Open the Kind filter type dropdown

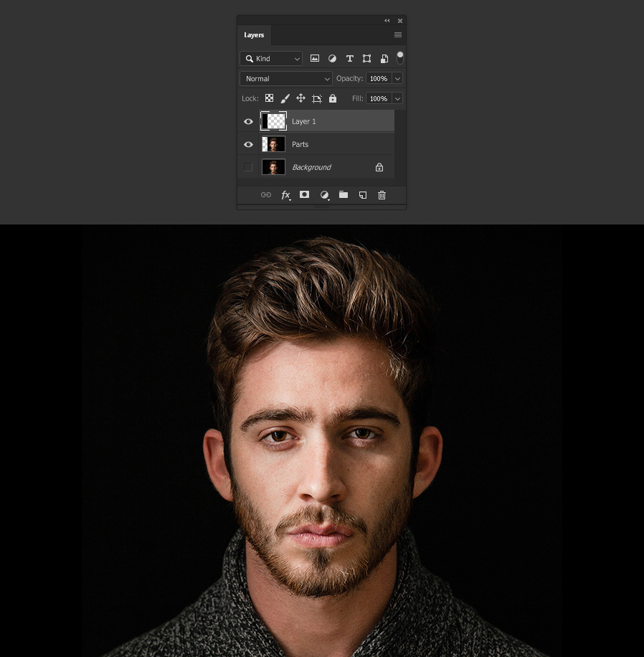coord(270,58)
